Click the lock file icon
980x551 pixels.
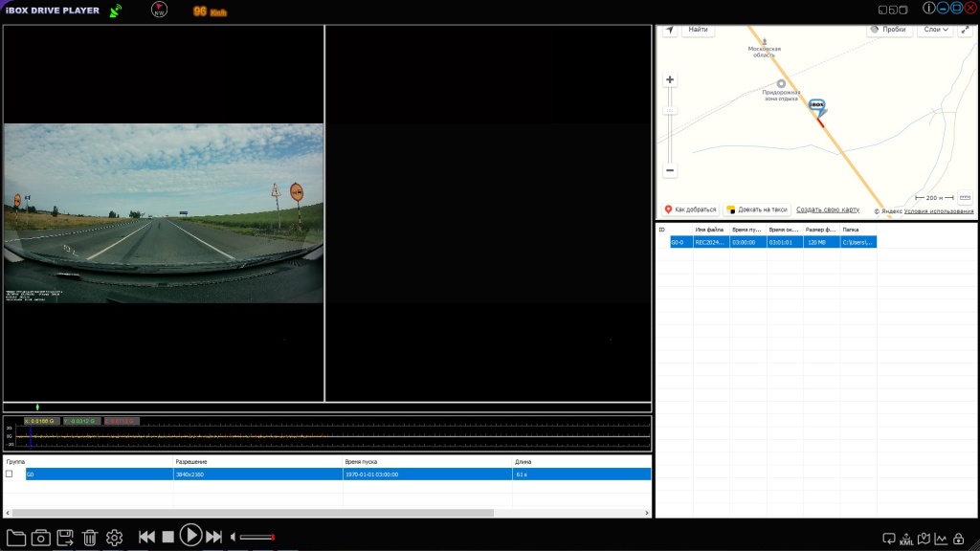click(x=959, y=539)
